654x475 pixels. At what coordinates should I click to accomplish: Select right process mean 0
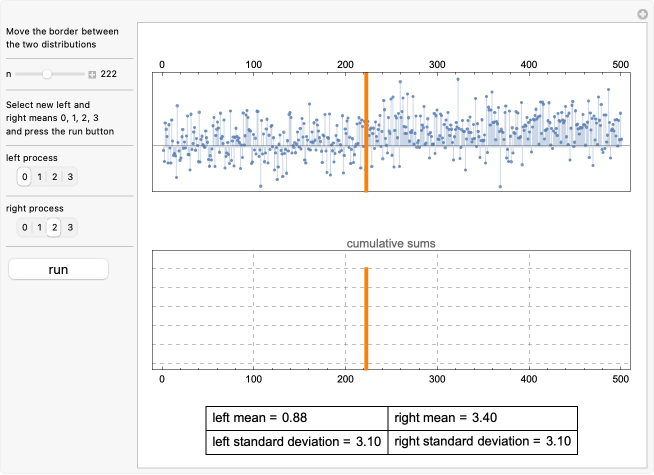pos(25,227)
